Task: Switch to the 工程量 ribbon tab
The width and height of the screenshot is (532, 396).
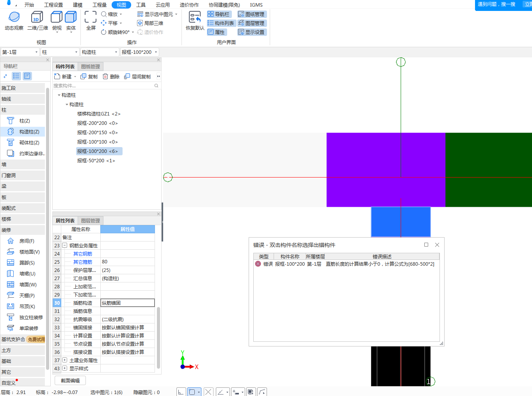Action: [x=100, y=5]
